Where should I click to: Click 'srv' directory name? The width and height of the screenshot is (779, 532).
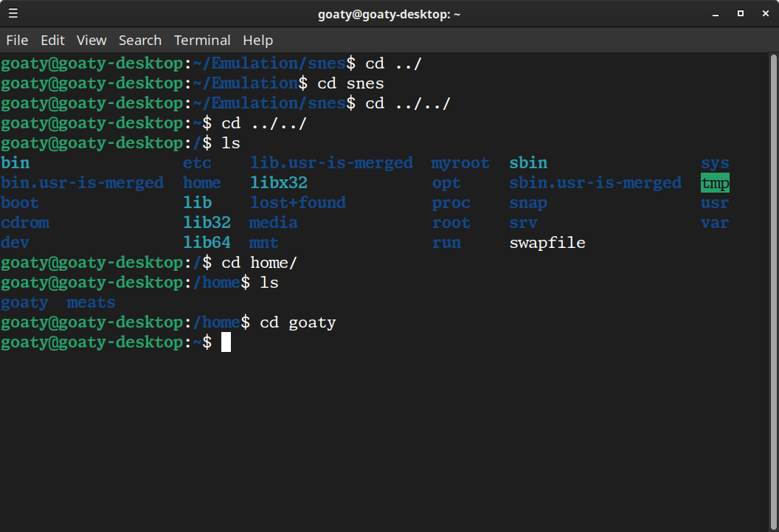(523, 223)
